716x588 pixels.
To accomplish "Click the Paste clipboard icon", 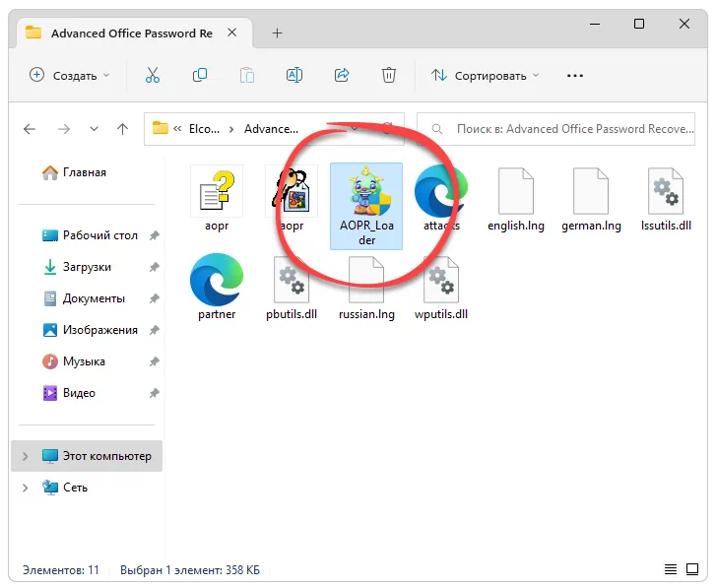I will pyautogui.click(x=247, y=75).
